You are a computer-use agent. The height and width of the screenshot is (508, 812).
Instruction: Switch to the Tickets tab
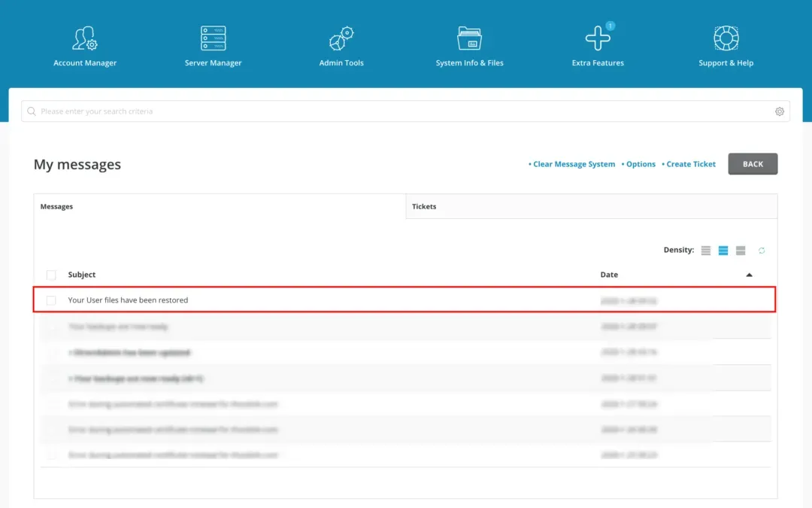click(x=592, y=206)
